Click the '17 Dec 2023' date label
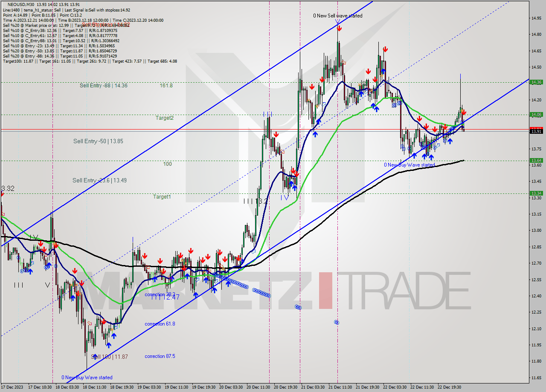Viewport: 546px width, 392px height. [x=12, y=387]
